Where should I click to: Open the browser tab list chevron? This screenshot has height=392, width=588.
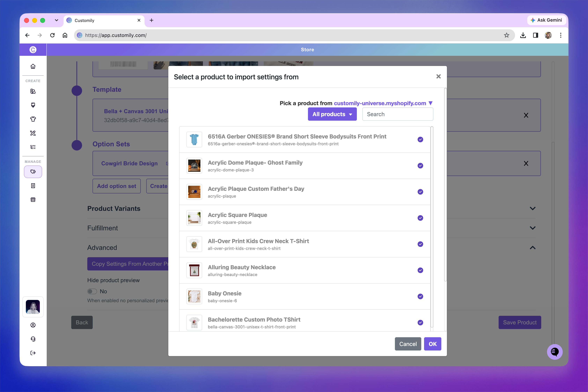click(x=57, y=20)
